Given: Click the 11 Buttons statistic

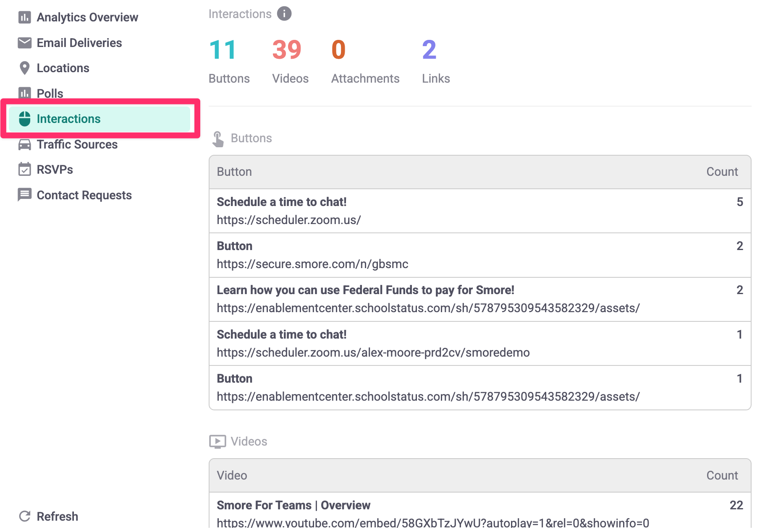Looking at the screenshot, I should 229,60.
